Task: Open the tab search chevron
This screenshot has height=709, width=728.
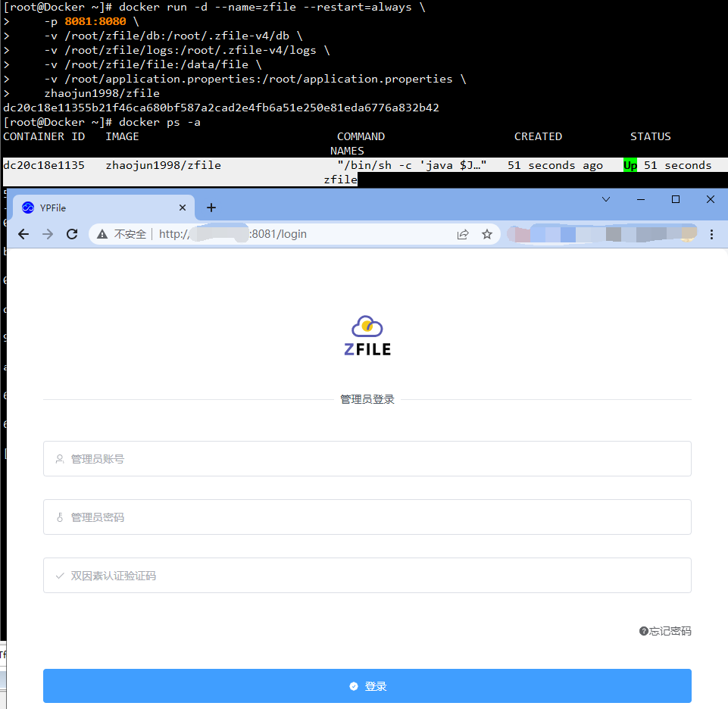Action: 606,199
